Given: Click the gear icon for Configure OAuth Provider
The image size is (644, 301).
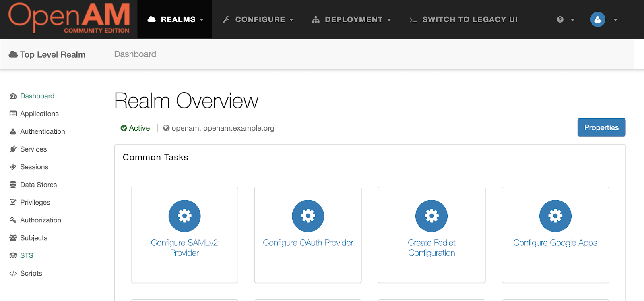Looking at the screenshot, I should point(308,216).
